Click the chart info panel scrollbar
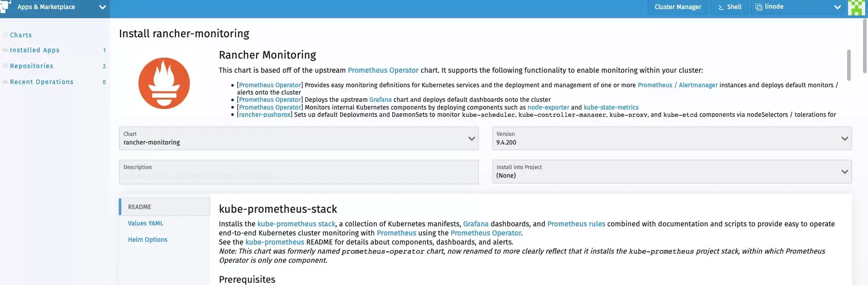This screenshot has height=285, width=868. (848, 65)
